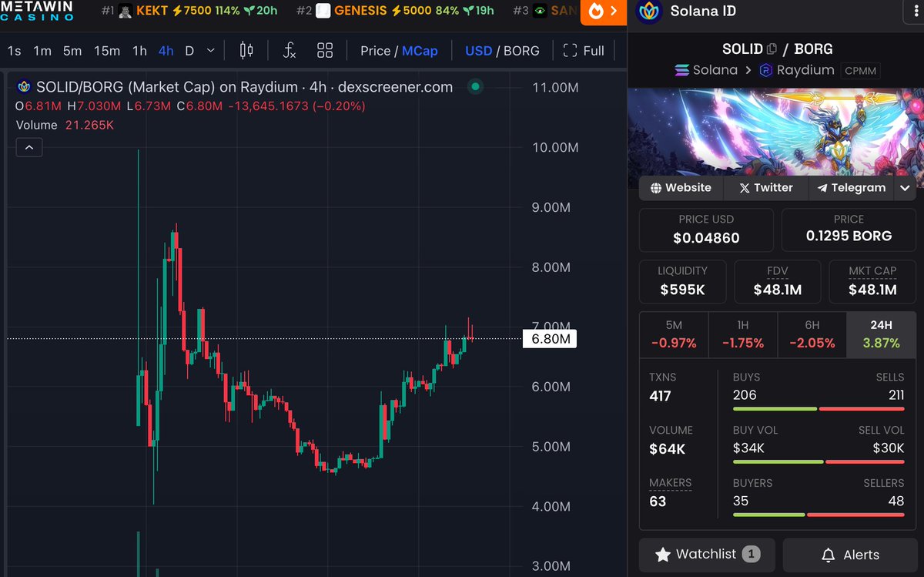The width and height of the screenshot is (924, 577).
Task: Select the candlestick chart style icon
Action: [246, 50]
